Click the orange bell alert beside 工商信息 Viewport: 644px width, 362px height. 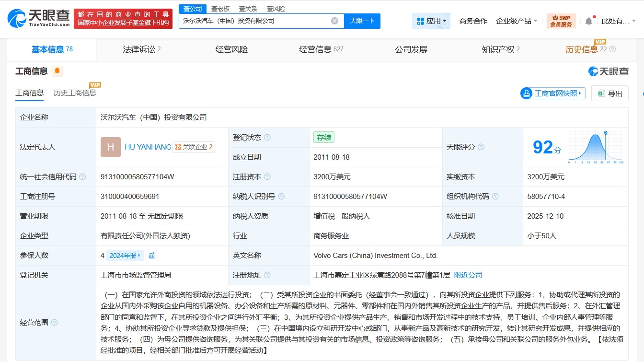[57, 71]
